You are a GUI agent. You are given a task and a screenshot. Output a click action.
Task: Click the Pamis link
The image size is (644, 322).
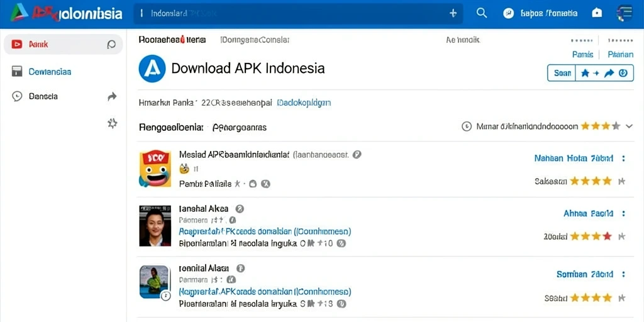582,55
